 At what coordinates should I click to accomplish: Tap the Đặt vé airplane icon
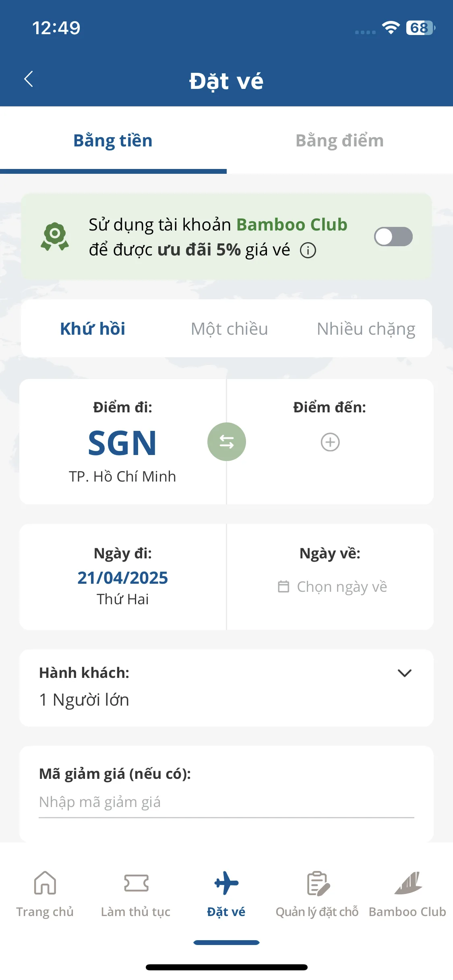(x=226, y=883)
